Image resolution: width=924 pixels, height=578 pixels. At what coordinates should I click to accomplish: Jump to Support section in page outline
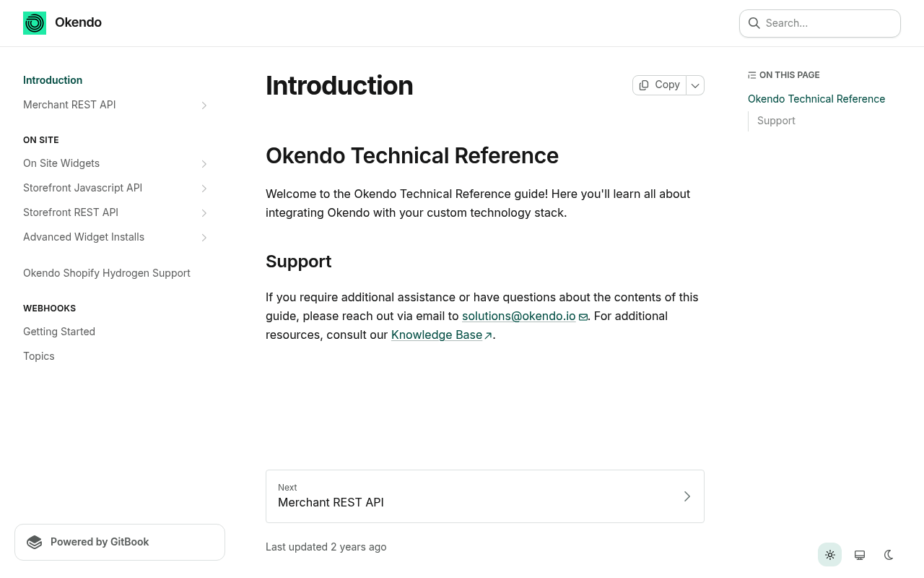click(776, 121)
